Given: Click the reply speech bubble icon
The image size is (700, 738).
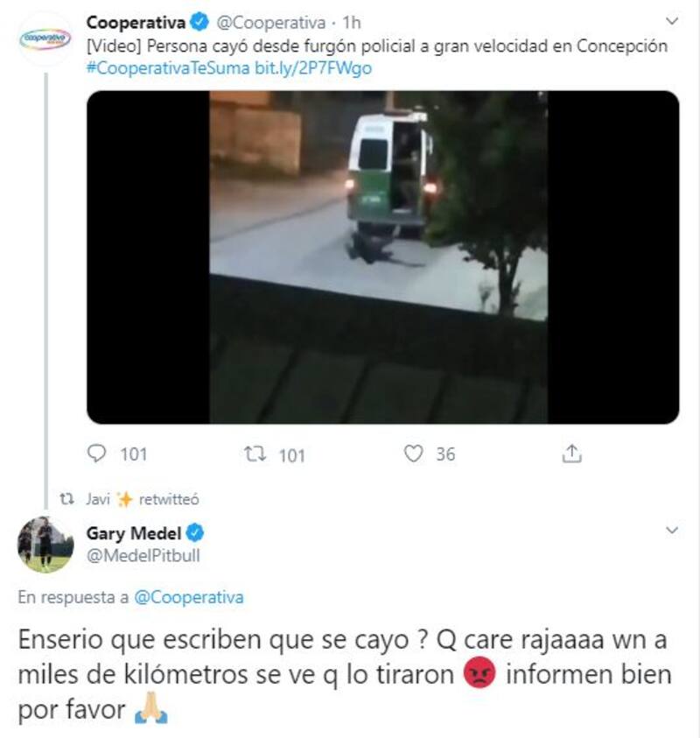Looking at the screenshot, I should click(x=97, y=453).
